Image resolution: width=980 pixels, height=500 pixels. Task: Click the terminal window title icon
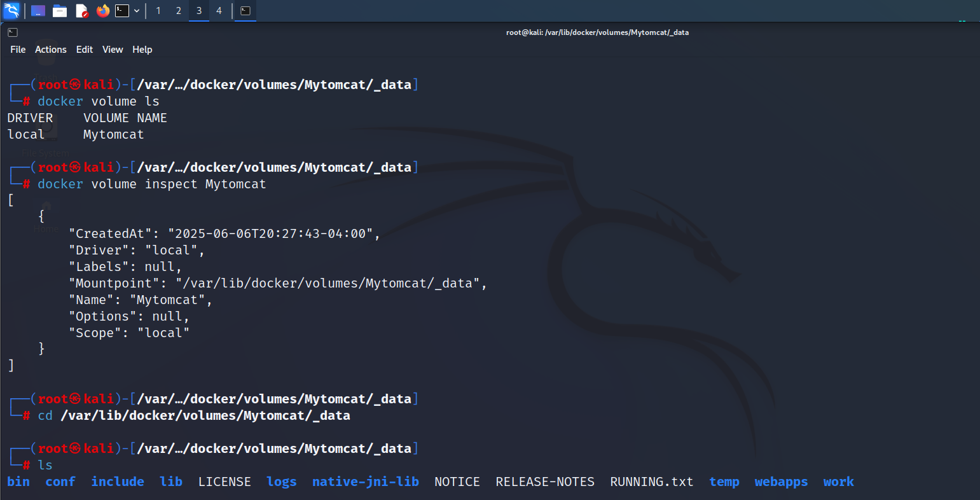click(x=13, y=32)
